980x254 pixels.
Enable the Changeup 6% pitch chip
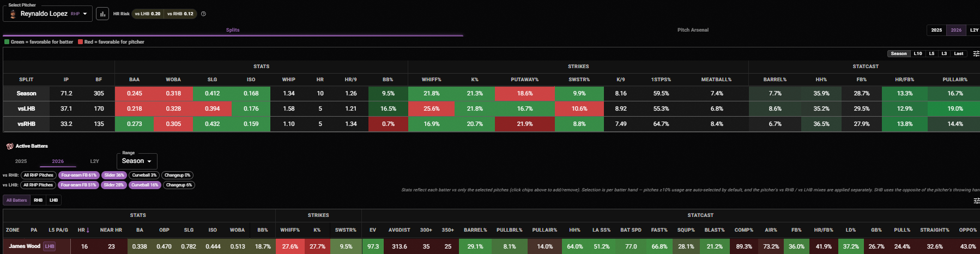179,185
